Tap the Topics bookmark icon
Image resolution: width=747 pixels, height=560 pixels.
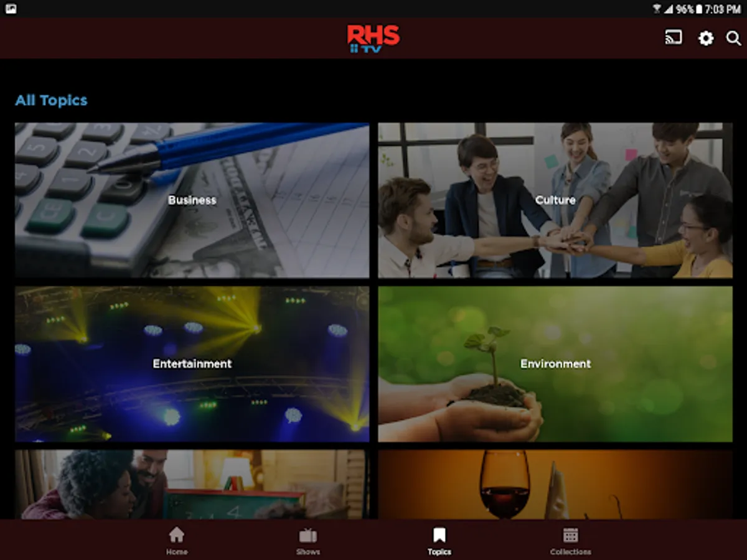(x=439, y=534)
